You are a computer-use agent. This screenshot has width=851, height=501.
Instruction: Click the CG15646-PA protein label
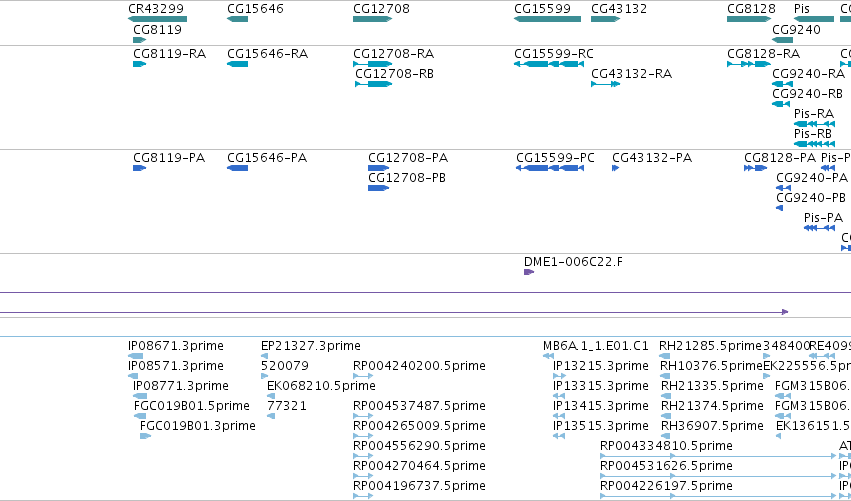click(x=267, y=158)
